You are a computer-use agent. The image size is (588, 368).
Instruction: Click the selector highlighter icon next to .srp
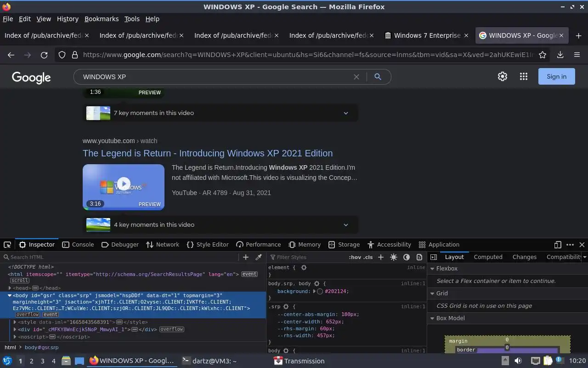pyautogui.click(x=286, y=306)
